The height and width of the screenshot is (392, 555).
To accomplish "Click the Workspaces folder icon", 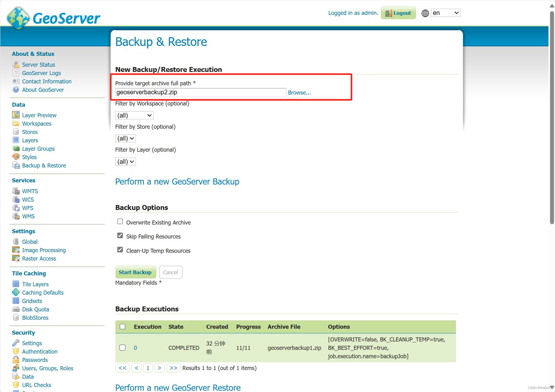I will [x=16, y=123].
